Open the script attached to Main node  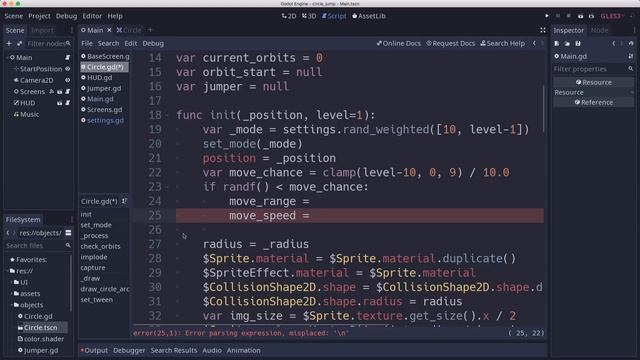click(x=67, y=58)
